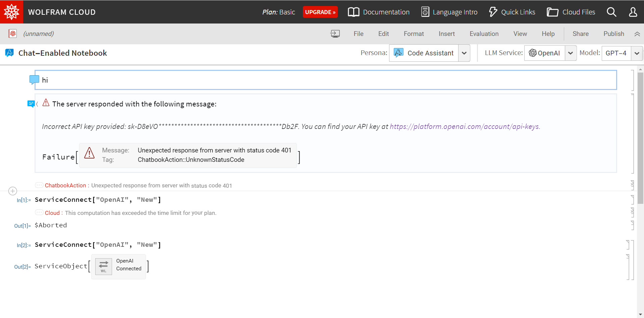Click the Cloud Files link text
The image size is (644, 318).
tap(579, 12)
